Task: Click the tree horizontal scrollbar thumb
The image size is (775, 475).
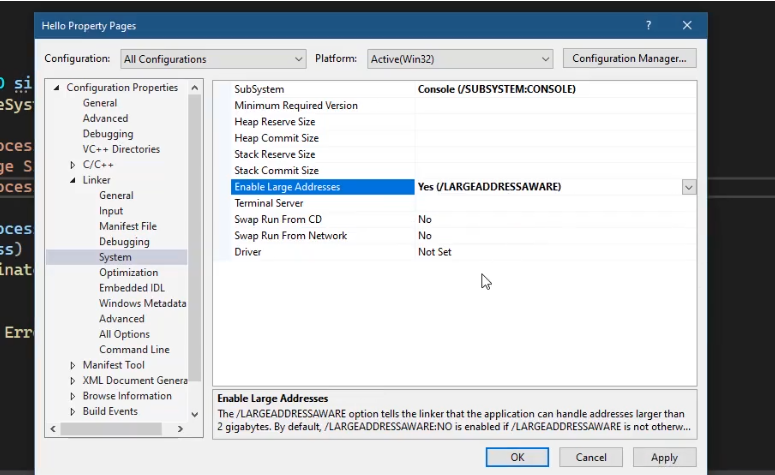Action: (111, 429)
